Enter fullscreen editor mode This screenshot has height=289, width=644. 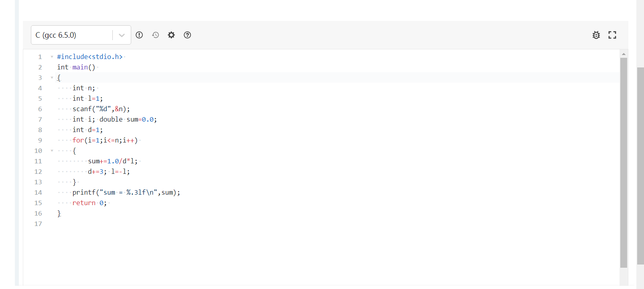[612, 35]
